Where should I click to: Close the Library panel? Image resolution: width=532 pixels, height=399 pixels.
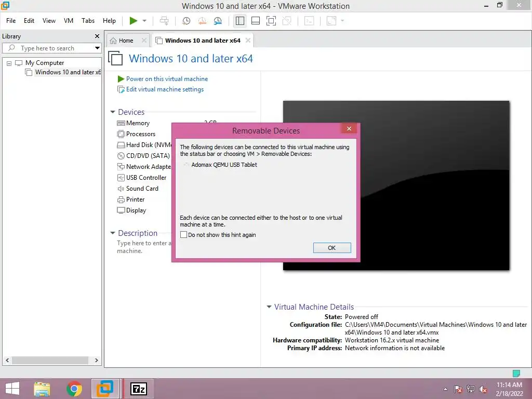pos(97,36)
